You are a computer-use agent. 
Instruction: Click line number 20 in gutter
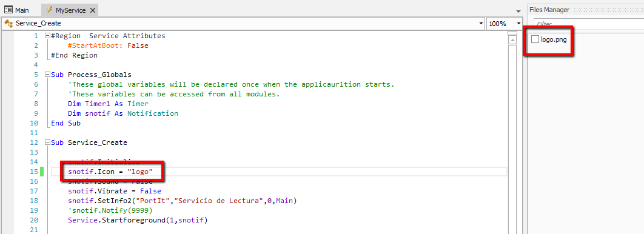34,221
